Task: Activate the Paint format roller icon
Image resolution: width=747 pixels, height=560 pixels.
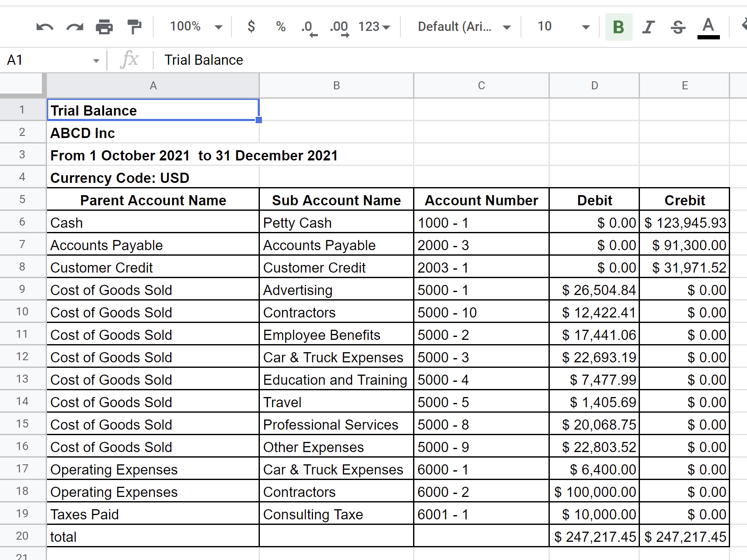Action: click(x=134, y=27)
